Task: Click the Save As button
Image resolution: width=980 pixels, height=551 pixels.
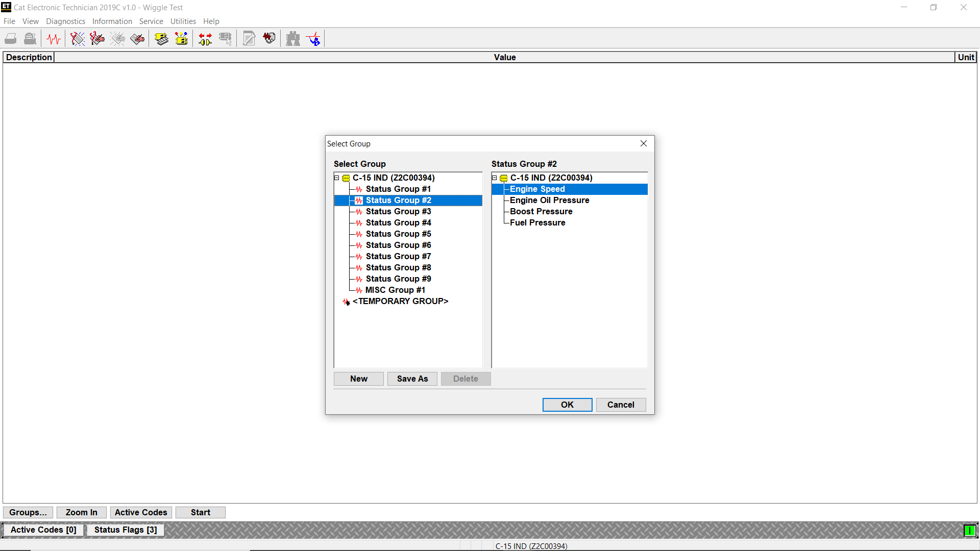Action: (412, 379)
